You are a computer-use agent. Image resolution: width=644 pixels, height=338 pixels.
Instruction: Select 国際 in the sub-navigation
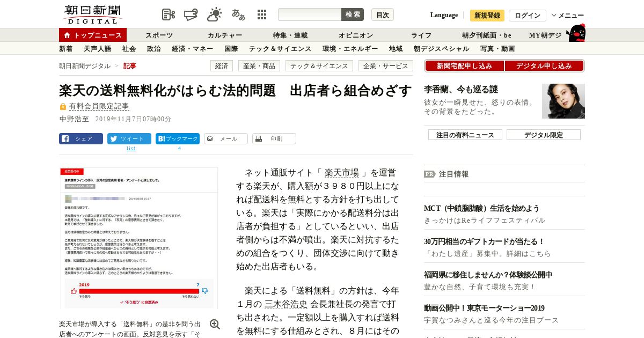(231, 49)
